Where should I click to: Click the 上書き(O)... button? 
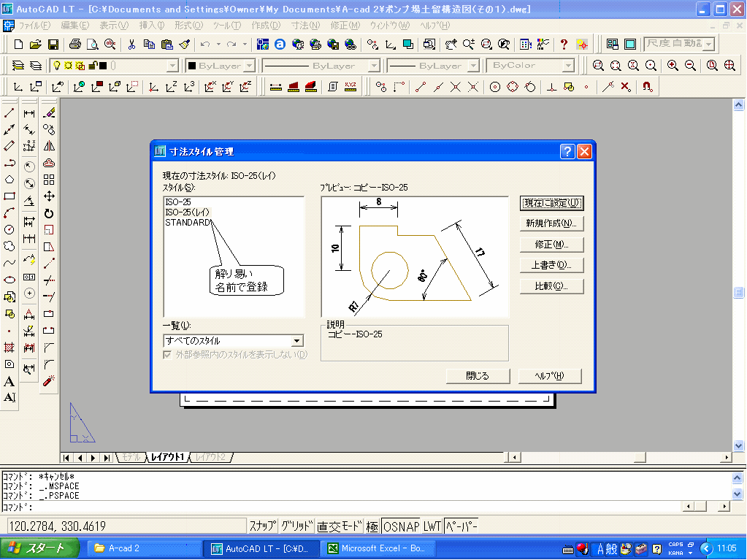(552, 265)
